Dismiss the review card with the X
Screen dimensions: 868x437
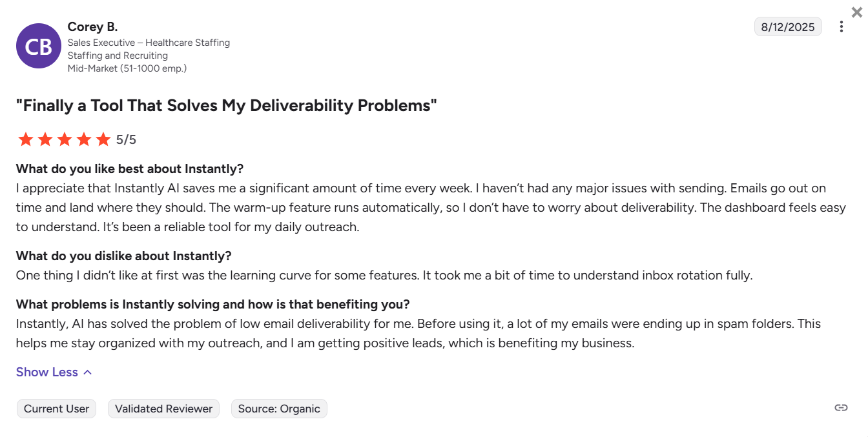pyautogui.click(x=856, y=12)
